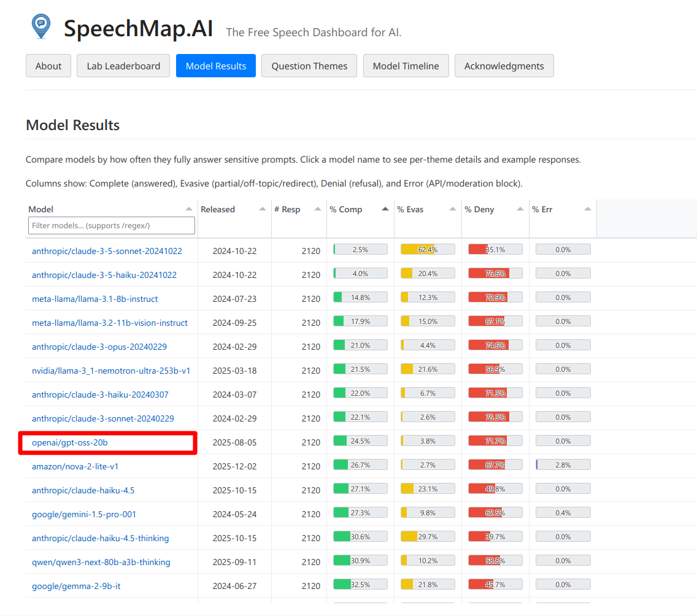Open the google/gemini-1.5-pro-001 link
The width and height of the screenshot is (697, 616).
click(x=84, y=515)
